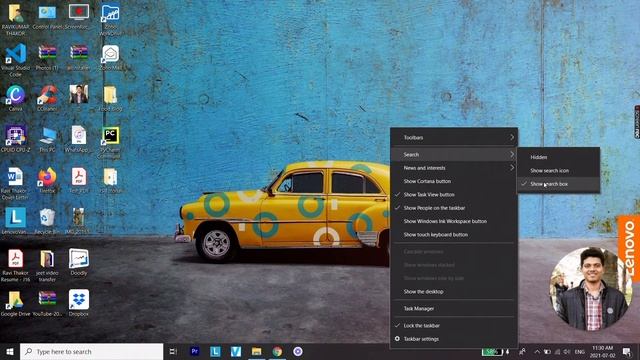Open the This PC desktop icon
The image size is (640, 360).
tap(47, 139)
